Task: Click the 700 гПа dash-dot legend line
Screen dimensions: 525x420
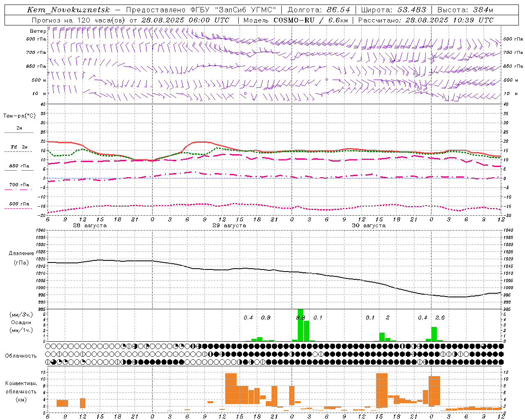Action: coord(19,189)
